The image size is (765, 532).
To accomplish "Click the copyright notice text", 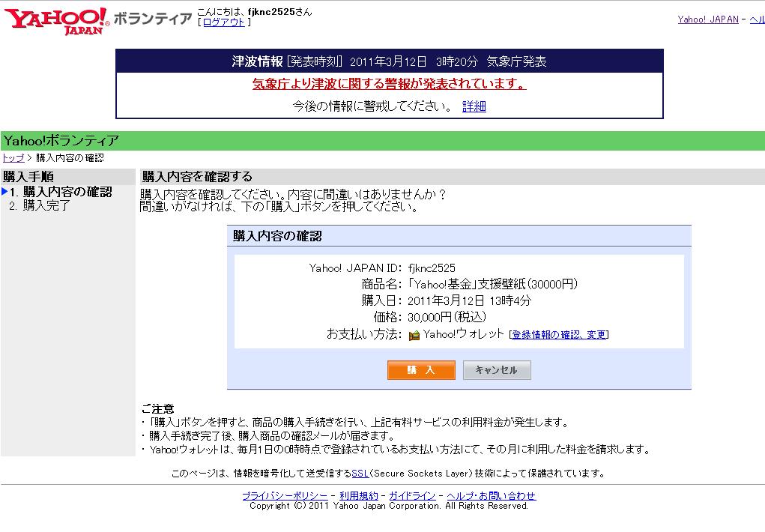I will [389, 506].
